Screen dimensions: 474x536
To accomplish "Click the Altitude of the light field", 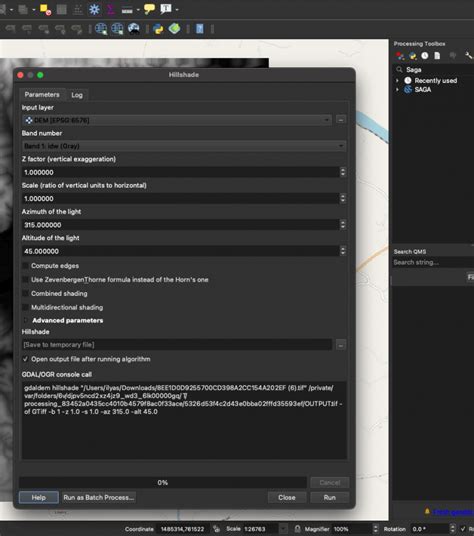I will (180, 251).
